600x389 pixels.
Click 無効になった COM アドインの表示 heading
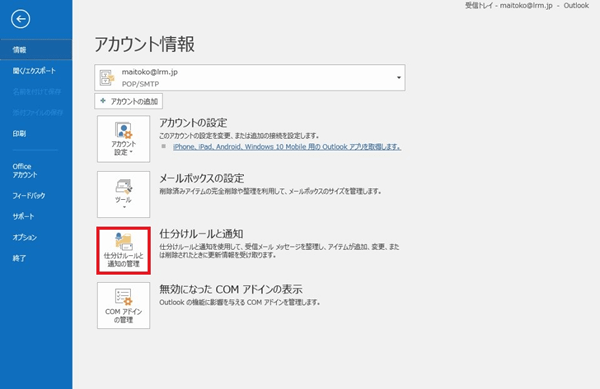click(x=231, y=289)
